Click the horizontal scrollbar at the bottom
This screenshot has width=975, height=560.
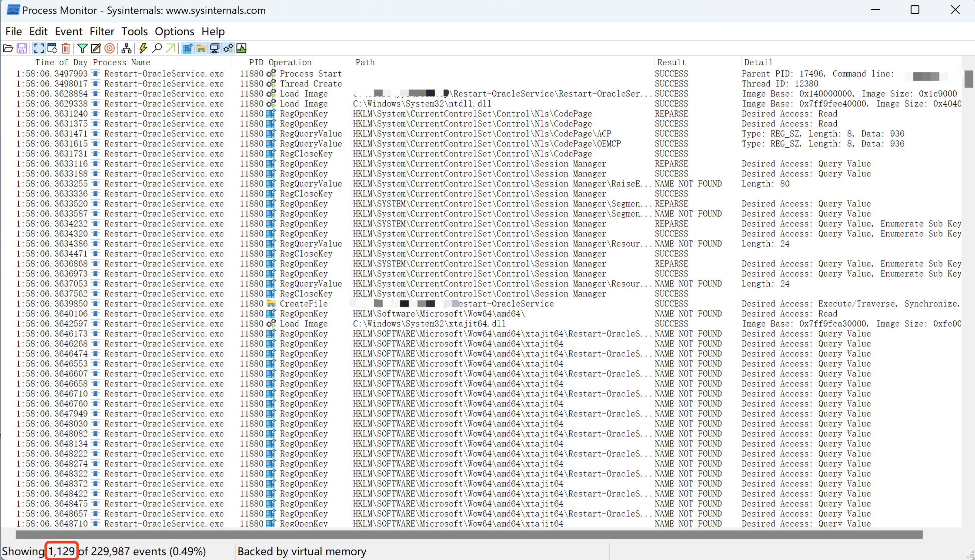(x=469, y=534)
